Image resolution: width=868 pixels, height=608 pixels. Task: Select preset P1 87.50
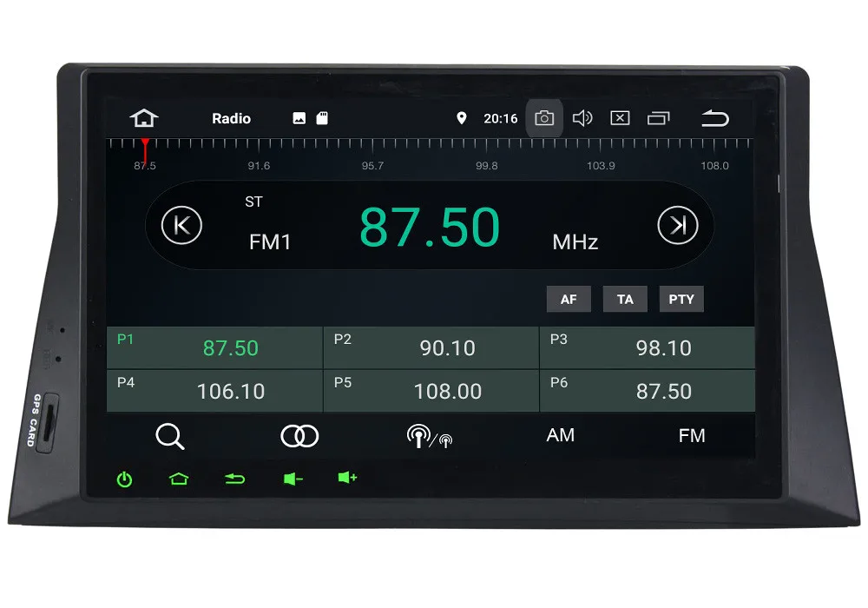(214, 347)
